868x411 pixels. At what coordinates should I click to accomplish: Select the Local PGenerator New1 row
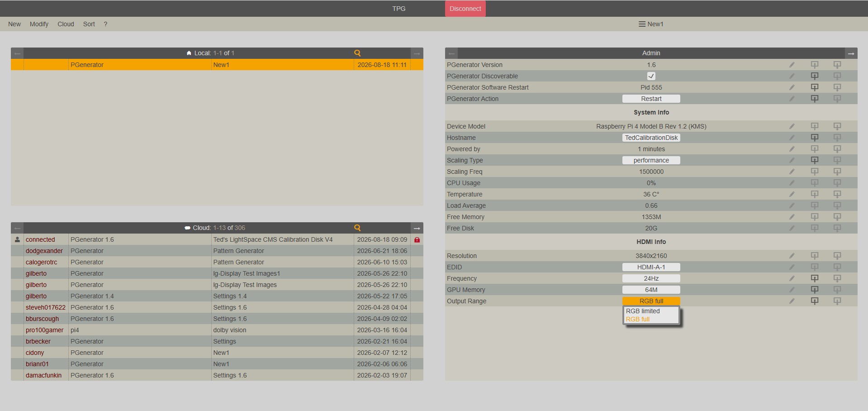pos(217,65)
